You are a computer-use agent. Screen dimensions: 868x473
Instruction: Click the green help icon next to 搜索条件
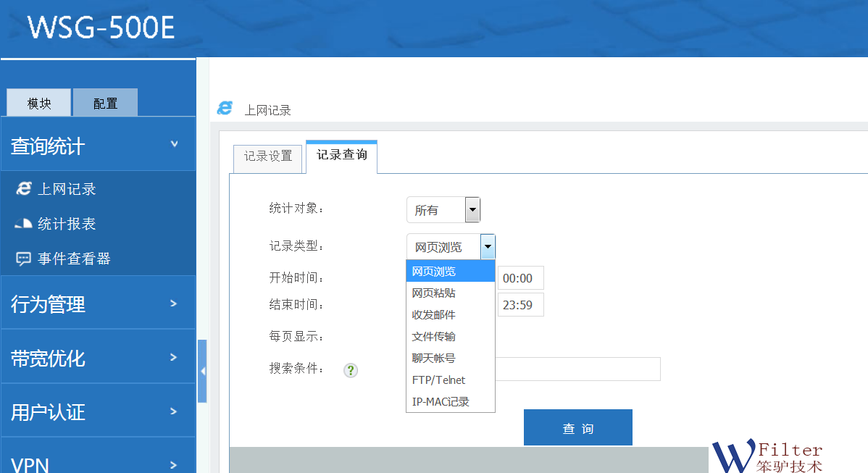pos(351,370)
